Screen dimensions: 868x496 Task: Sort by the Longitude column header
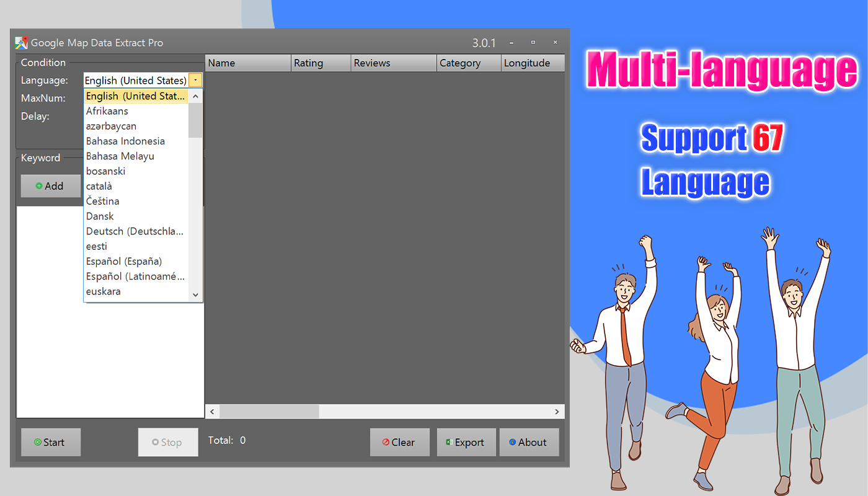click(x=533, y=63)
